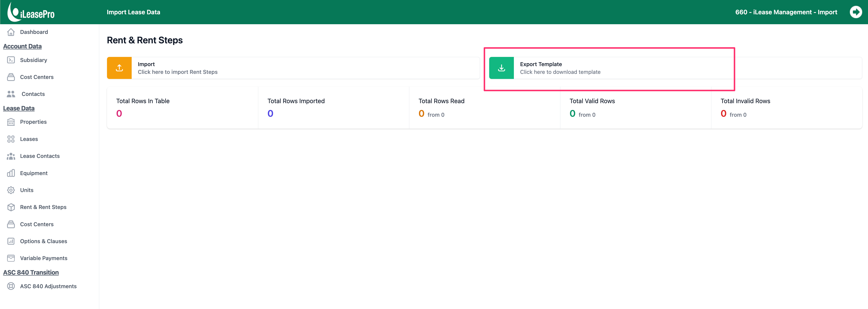The image size is (868, 309).
Task: Click the 'Total Rows Read' label
Action: (x=442, y=101)
